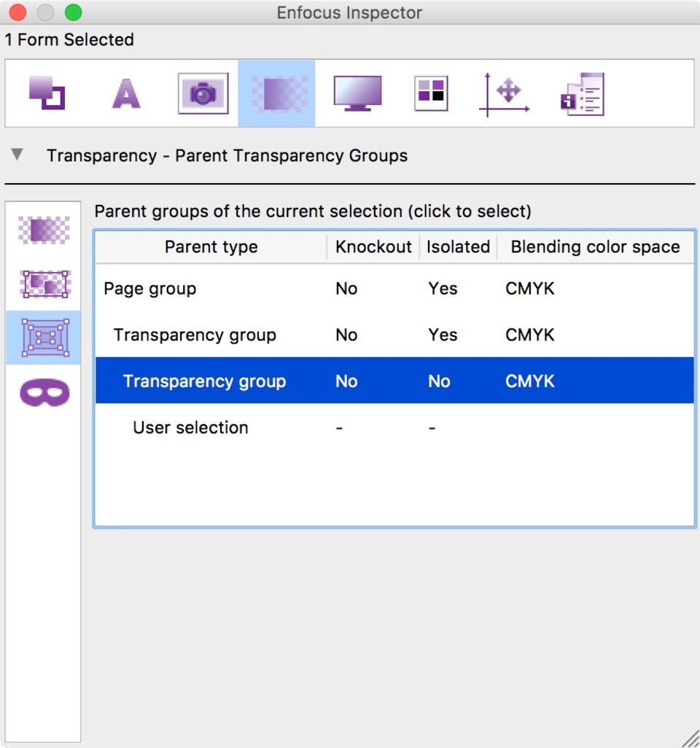Select the Text category icon

pyautogui.click(x=126, y=93)
